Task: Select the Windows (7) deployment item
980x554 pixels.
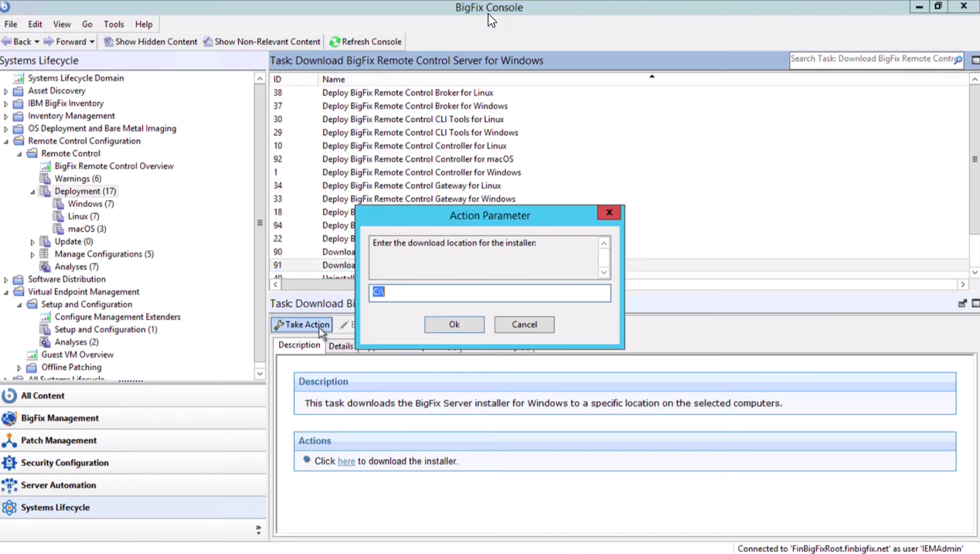Action: click(90, 204)
